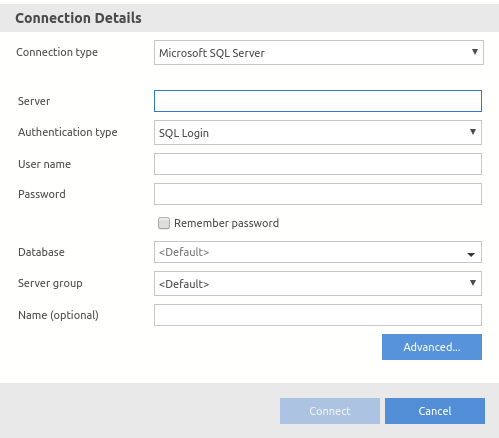
Task: Dismiss the dialog with Cancel
Action: (435, 411)
